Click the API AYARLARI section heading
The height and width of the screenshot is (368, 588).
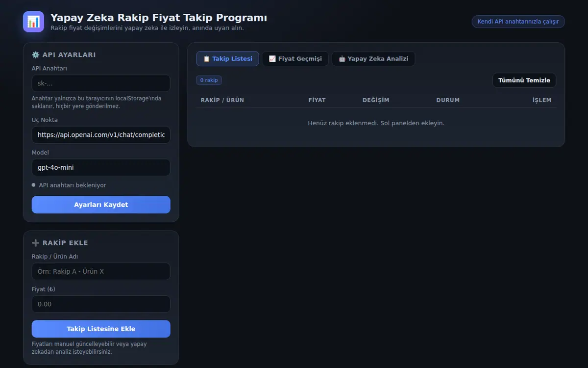click(64, 55)
